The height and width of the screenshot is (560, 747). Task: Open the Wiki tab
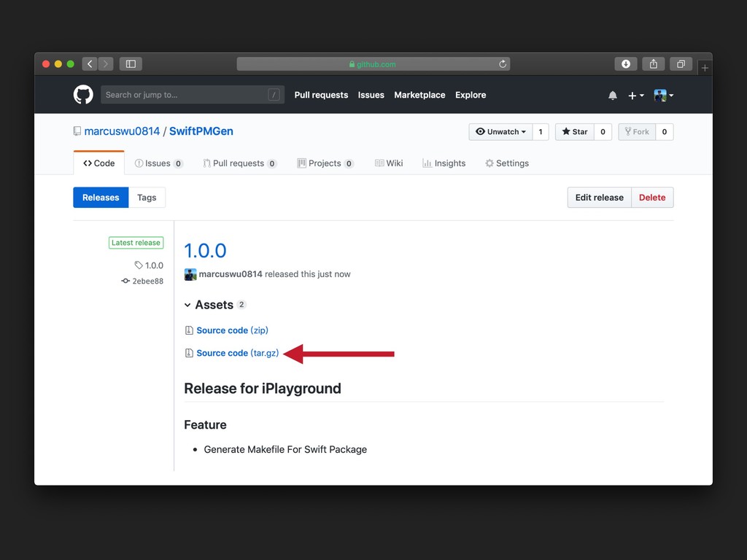(x=389, y=163)
